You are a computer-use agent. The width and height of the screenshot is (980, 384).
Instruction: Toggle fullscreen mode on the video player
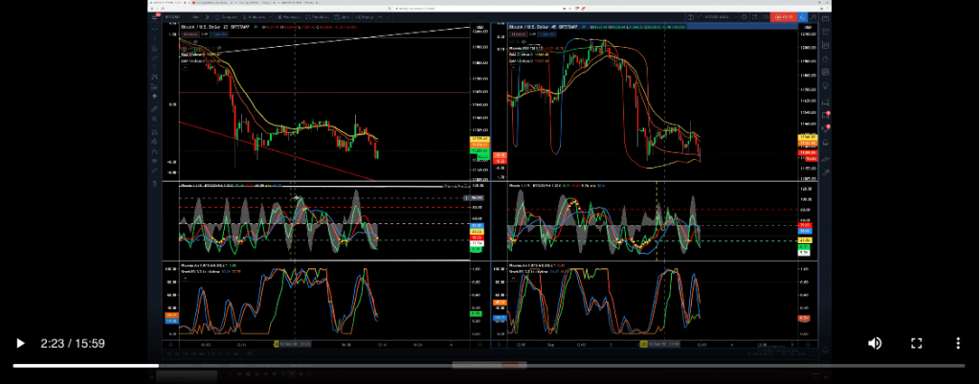click(916, 343)
